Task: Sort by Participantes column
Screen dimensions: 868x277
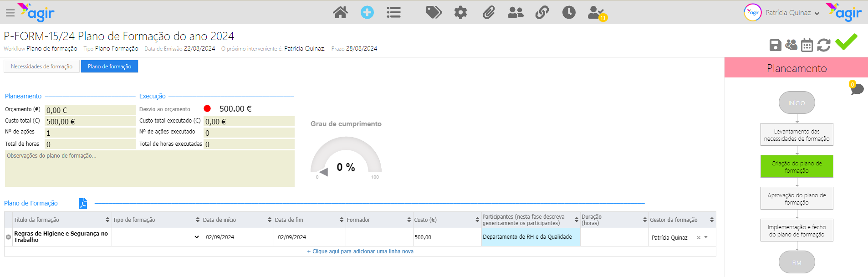Action: (577, 220)
